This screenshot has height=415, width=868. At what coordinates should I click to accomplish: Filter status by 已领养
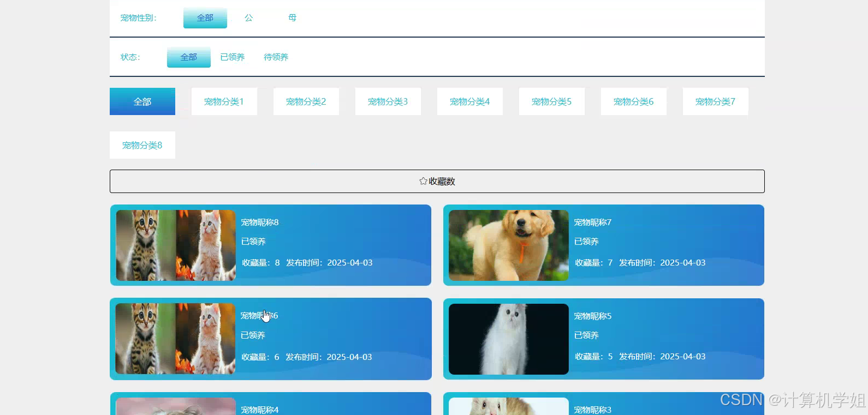[x=233, y=57]
